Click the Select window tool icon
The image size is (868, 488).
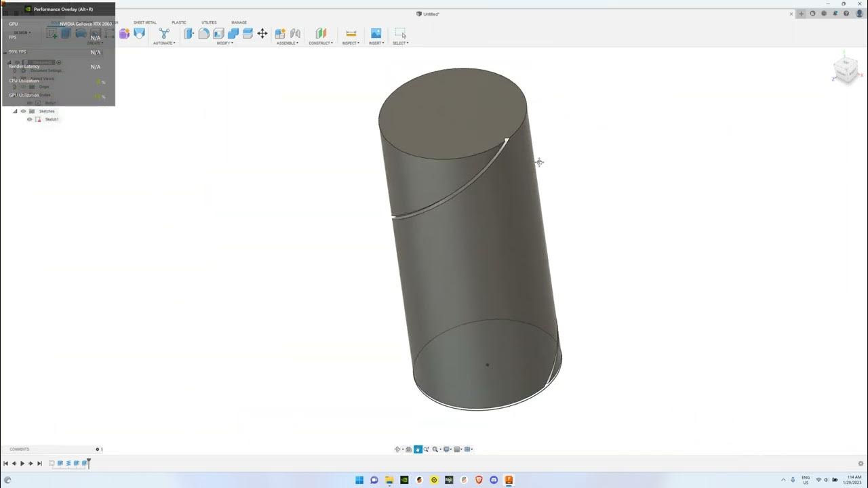click(400, 33)
